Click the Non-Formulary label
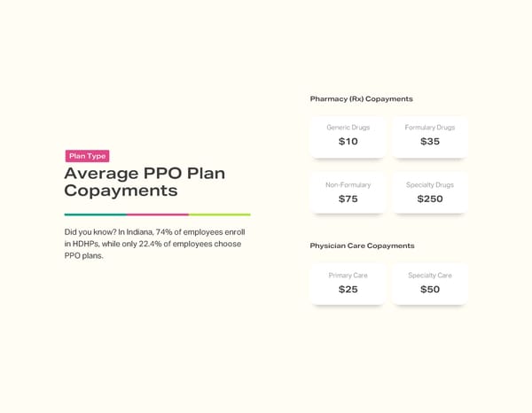The image size is (532, 413). click(x=348, y=185)
